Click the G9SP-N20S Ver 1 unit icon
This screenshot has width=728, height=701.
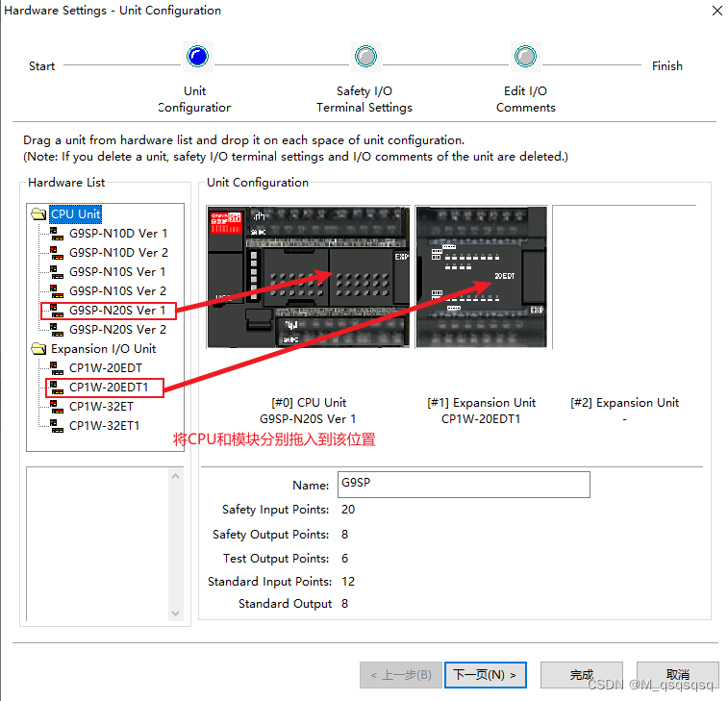(x=57, y=311)
